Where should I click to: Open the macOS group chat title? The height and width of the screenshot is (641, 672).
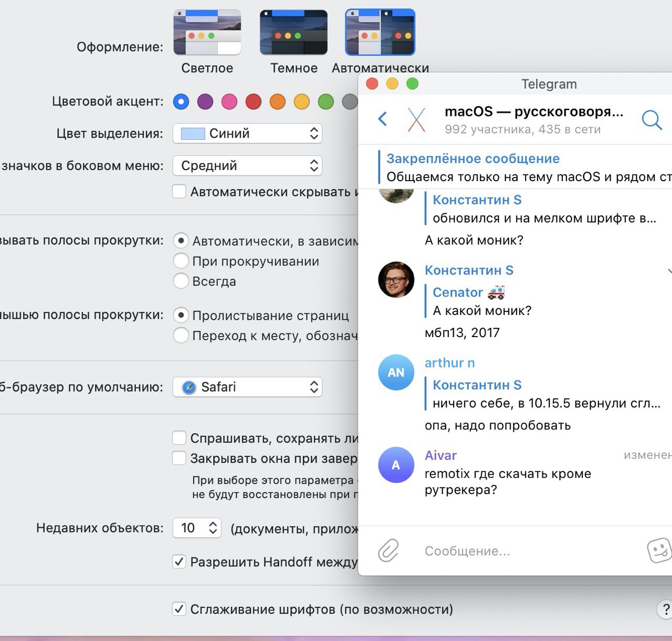[534, 112]
